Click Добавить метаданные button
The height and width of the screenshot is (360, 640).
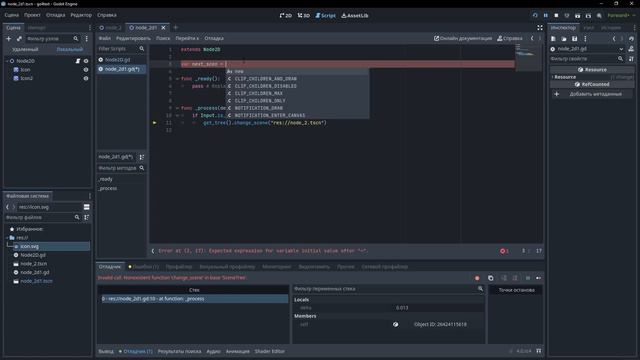click(x=592, y=94)
